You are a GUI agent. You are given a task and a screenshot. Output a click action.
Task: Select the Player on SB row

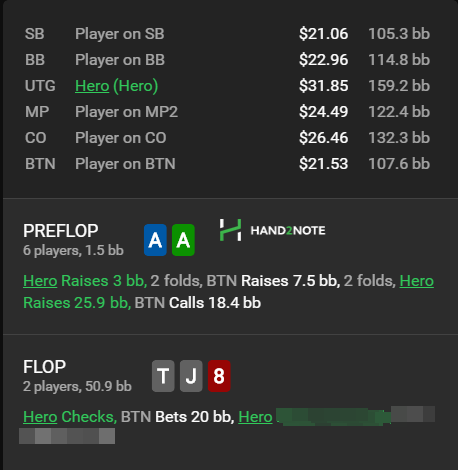point(227,34)
